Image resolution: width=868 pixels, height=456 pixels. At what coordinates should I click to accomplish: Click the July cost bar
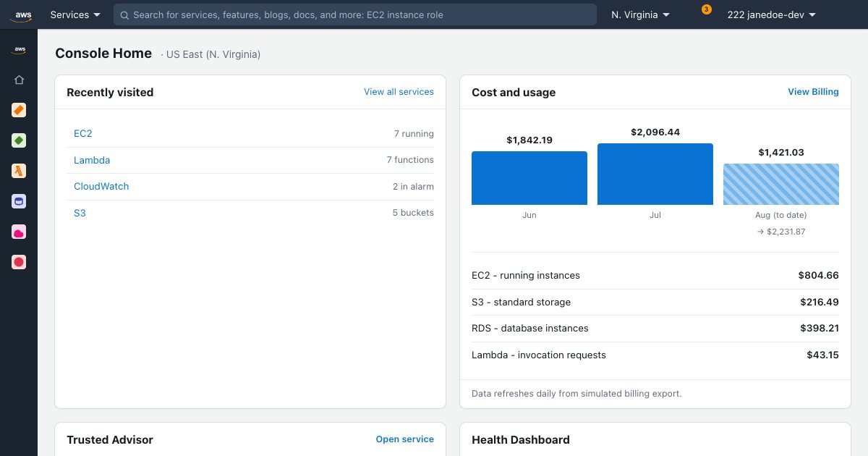(x=655, y=174)
